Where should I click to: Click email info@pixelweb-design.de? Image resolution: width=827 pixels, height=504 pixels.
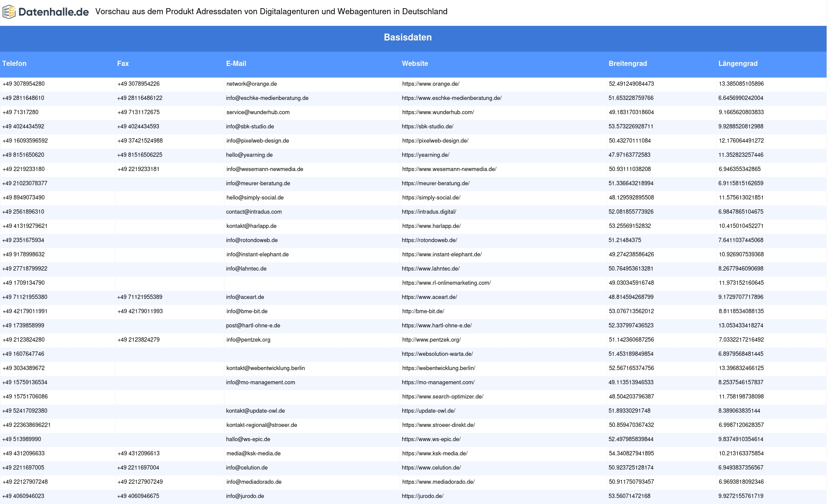(x=258, y=141)
